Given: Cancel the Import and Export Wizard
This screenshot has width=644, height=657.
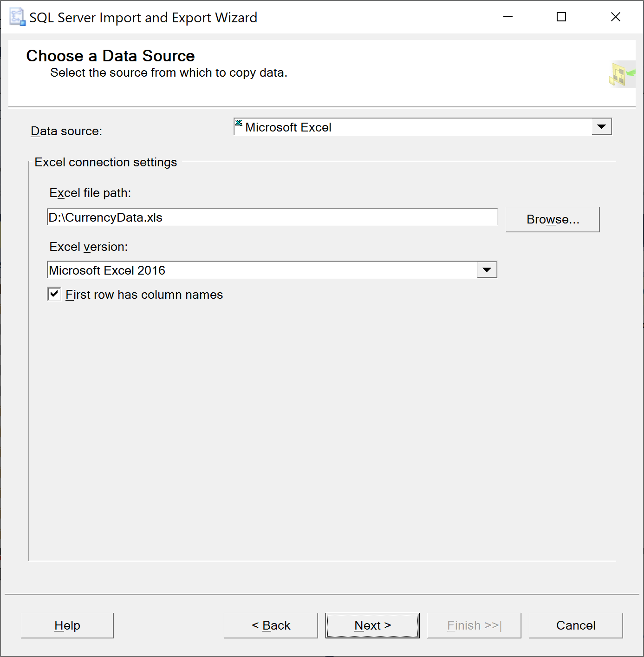Looking at the screenshot, I should [x=576, y=625].
